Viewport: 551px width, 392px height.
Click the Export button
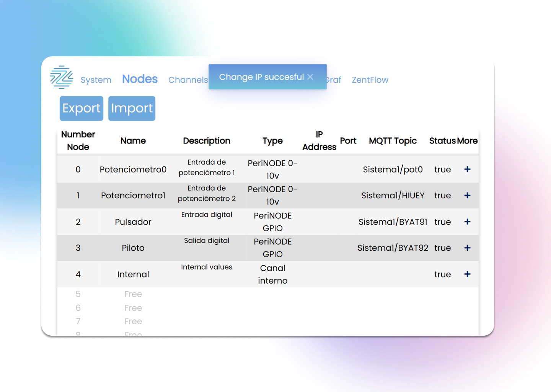point(82,108)
